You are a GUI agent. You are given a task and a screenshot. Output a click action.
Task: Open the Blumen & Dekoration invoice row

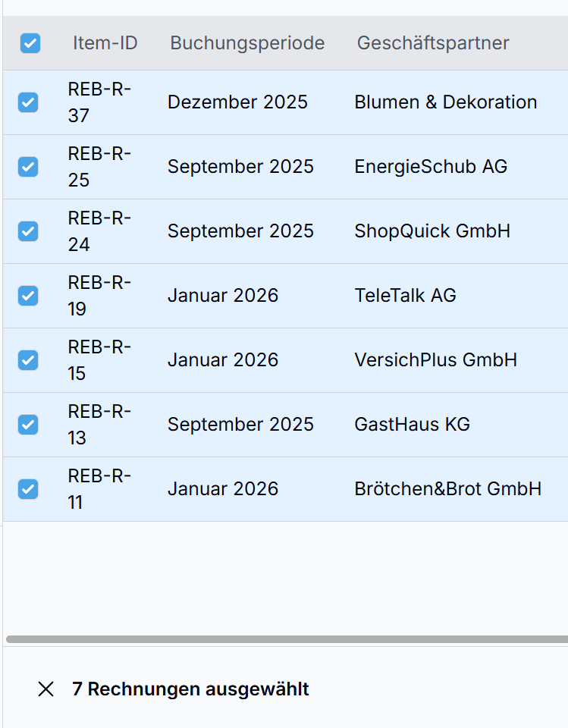(x=445, y=102)
